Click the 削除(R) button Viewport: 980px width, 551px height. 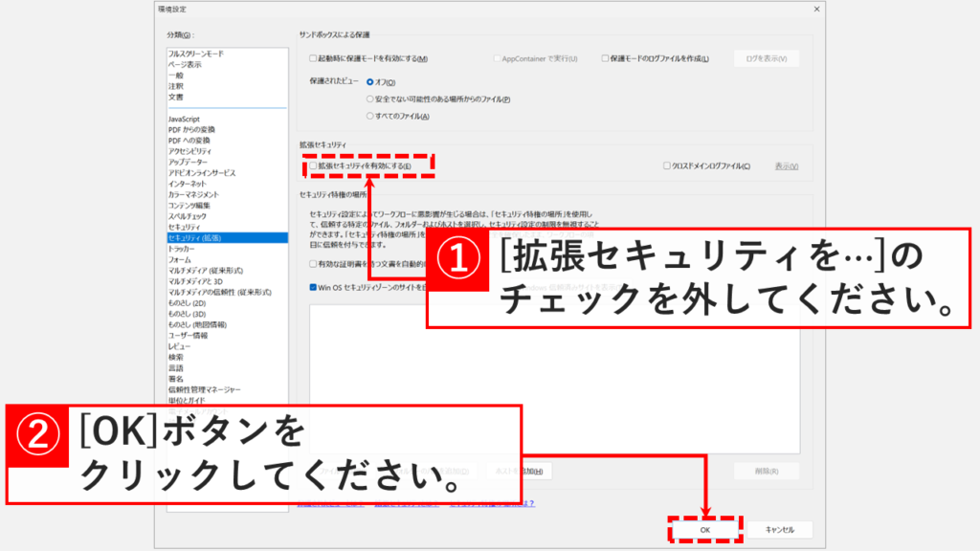tap(767, 471)
